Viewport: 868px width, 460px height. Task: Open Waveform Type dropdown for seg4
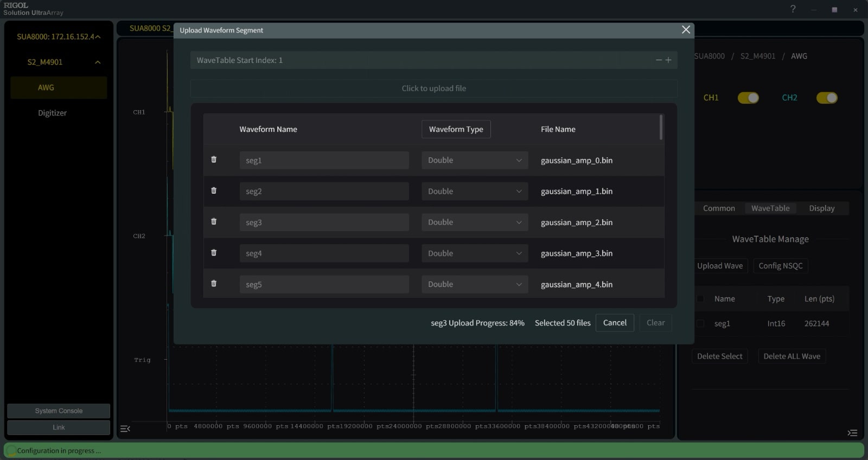475,253
